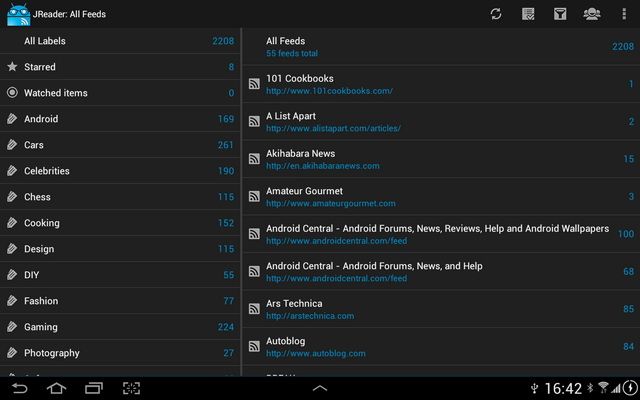The height and width of the screenshot is (400, 640).
Task: Select the Design label
Action: coord(120,249)
